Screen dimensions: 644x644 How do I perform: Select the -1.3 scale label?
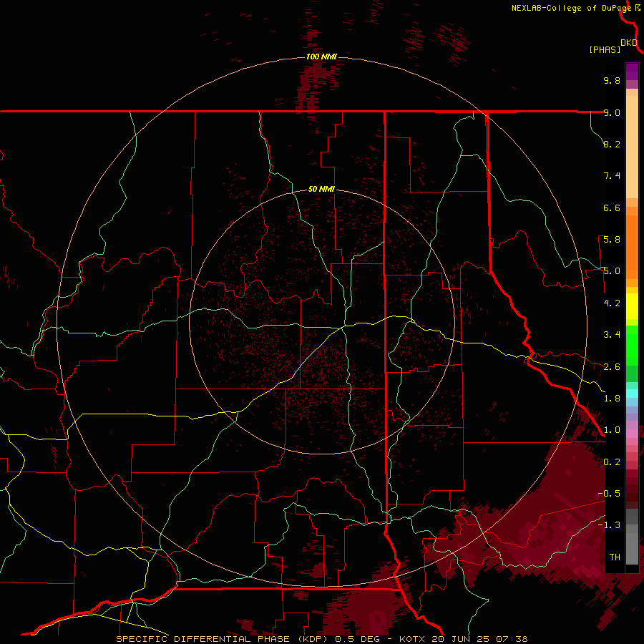pos(609,525)
